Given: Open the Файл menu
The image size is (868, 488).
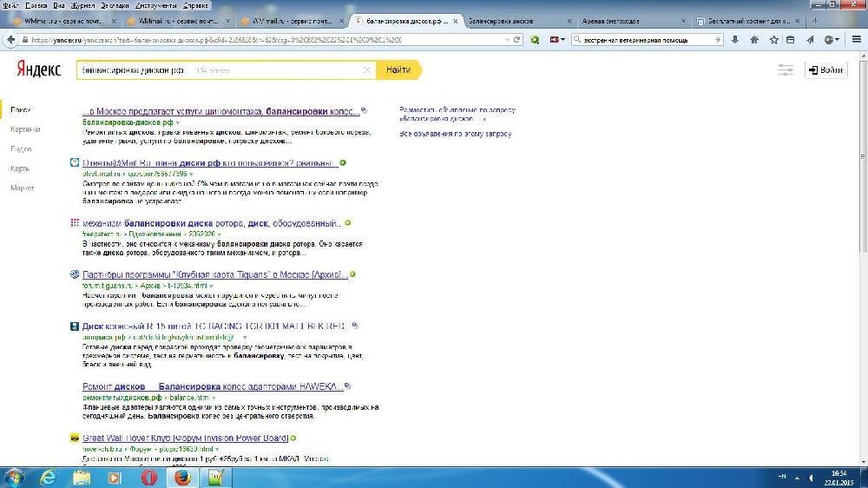Looking at the screenshot, I should coord(10,5).
